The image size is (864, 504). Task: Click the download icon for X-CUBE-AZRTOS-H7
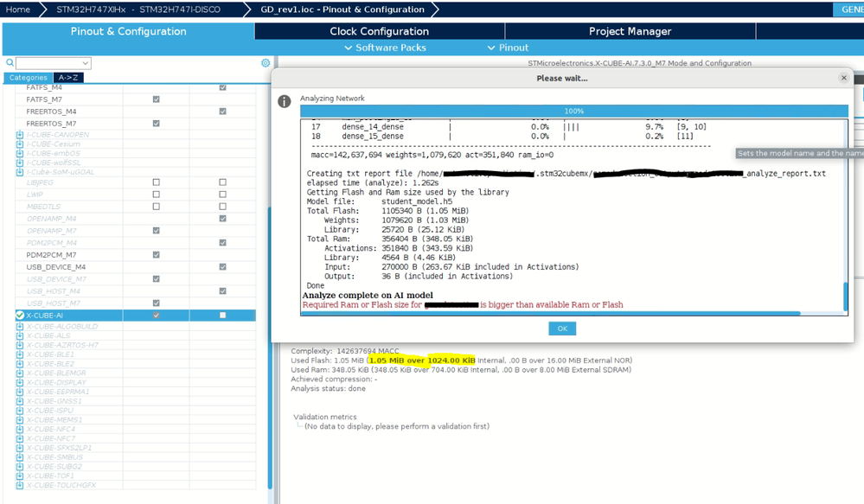point(20,345)
